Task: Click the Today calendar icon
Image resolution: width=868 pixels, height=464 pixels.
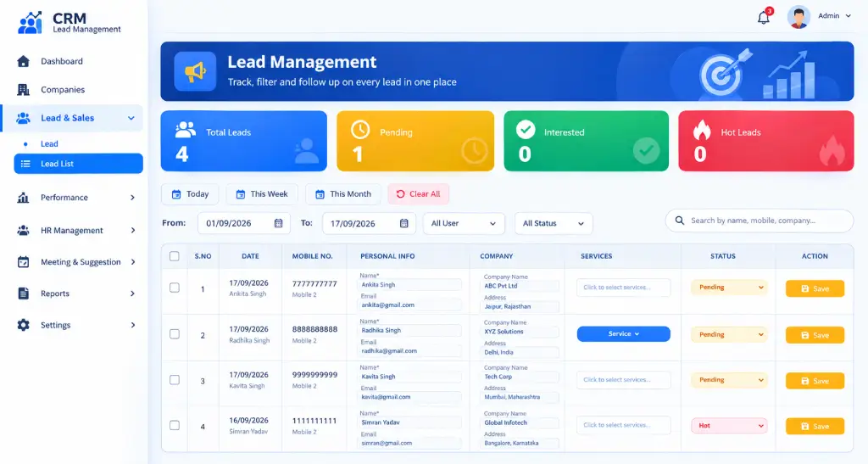Action: (x=176, y=194)
